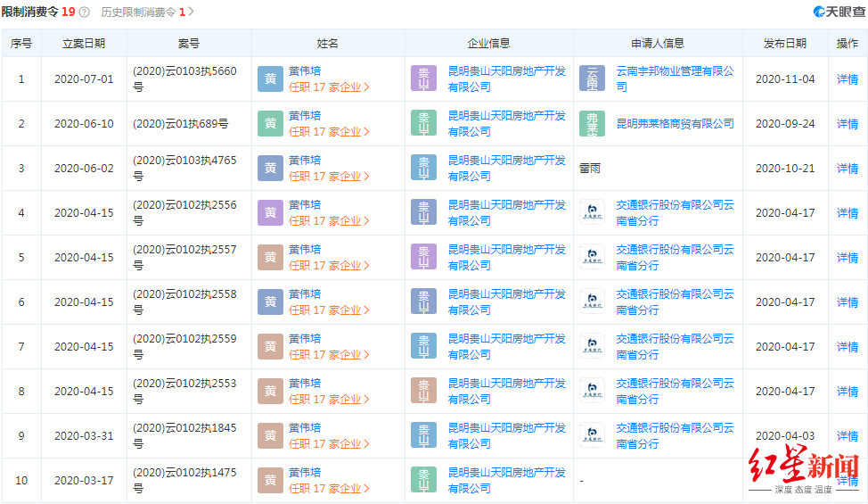Expand 任职 17 家企业 in row 9
Viewport: 868px width, 504px height.
click(x=329, y=444)
